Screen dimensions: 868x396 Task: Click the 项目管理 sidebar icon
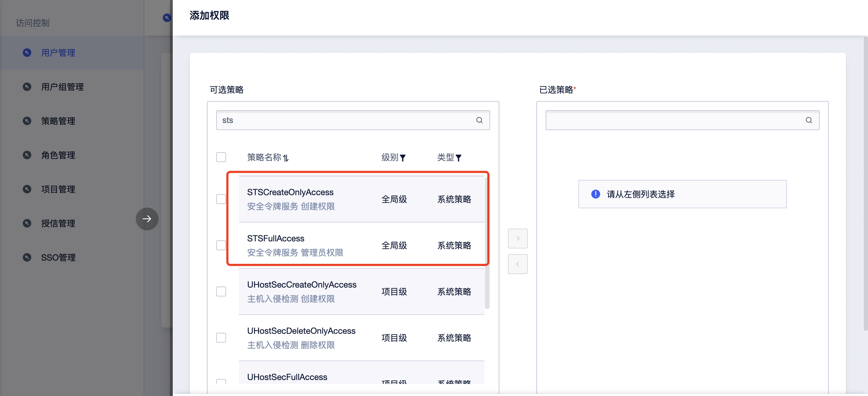[27, 189]
